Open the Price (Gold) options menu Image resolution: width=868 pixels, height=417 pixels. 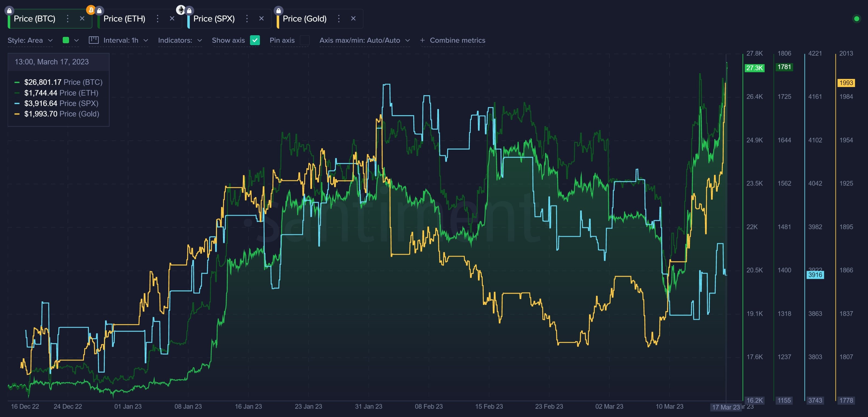pos(339,18)
